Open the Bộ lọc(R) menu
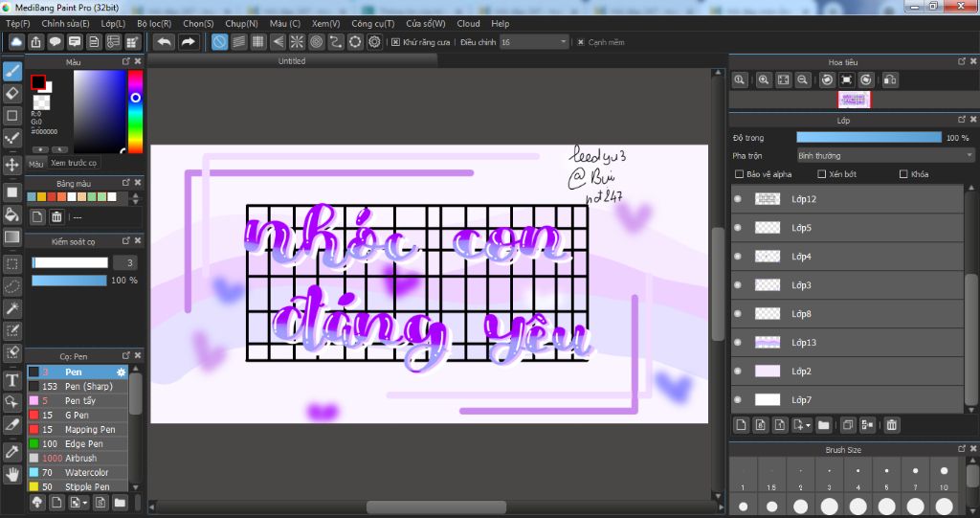This screenshot has height=518, width=980. [154, 23]
